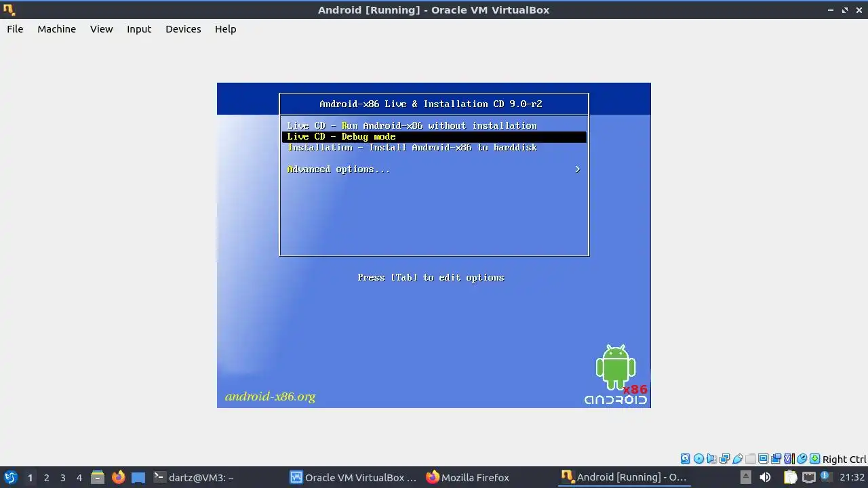Switch to workspace 1
The image size is (868, 488).
pos(30,477)
